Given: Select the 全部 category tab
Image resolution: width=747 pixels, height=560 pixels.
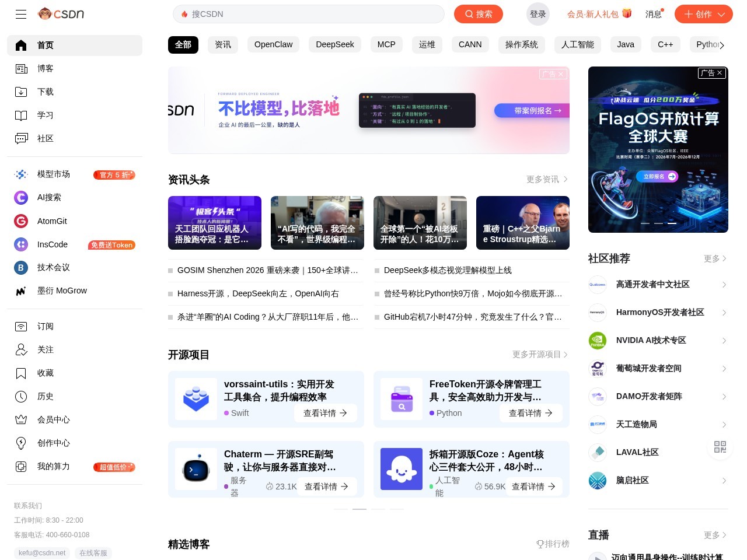Looking at the screenshot, I should click(x=183, y=45).
